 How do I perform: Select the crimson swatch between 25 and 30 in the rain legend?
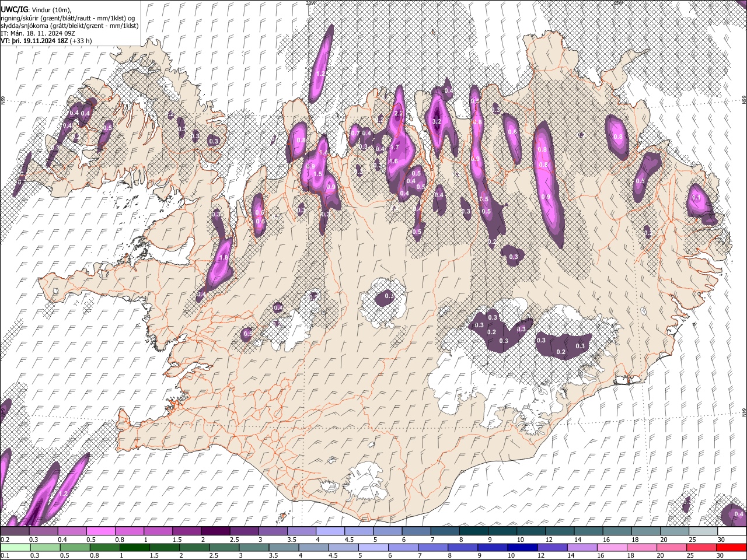coord(700,547)
